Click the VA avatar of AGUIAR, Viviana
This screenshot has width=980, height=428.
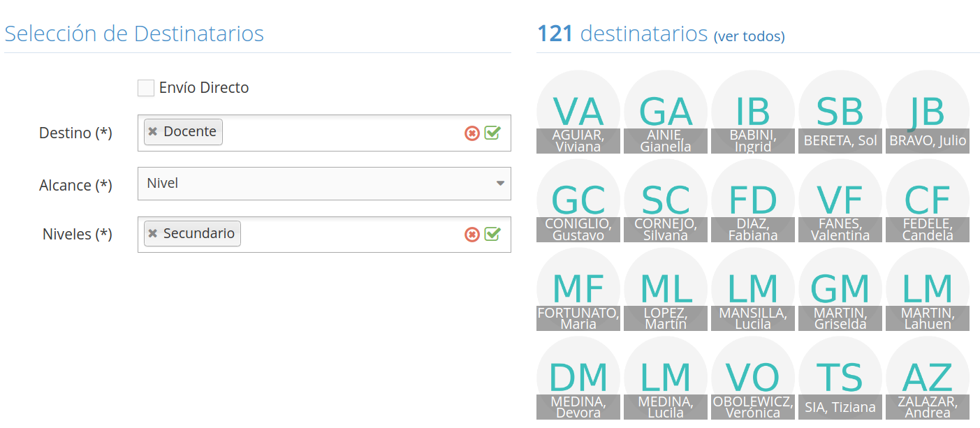point(578,112)
